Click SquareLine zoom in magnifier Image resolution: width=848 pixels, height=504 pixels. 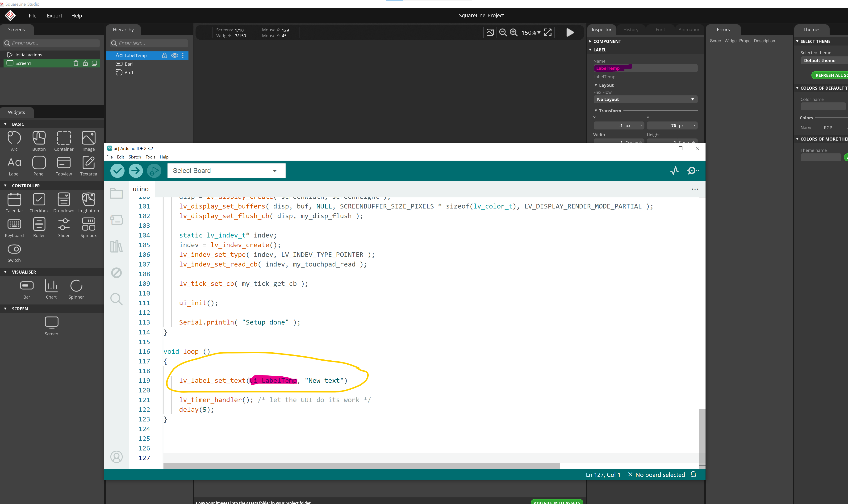pos(514,32)
